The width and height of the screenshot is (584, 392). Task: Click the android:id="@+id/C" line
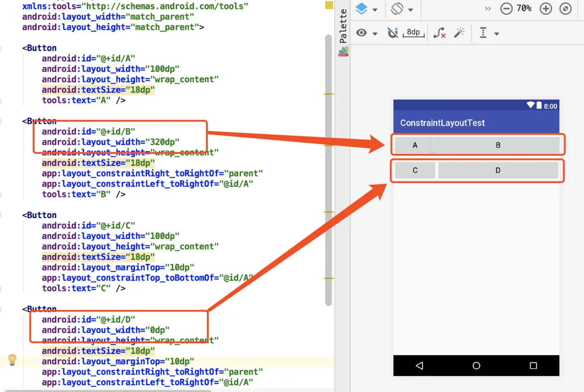88,225
